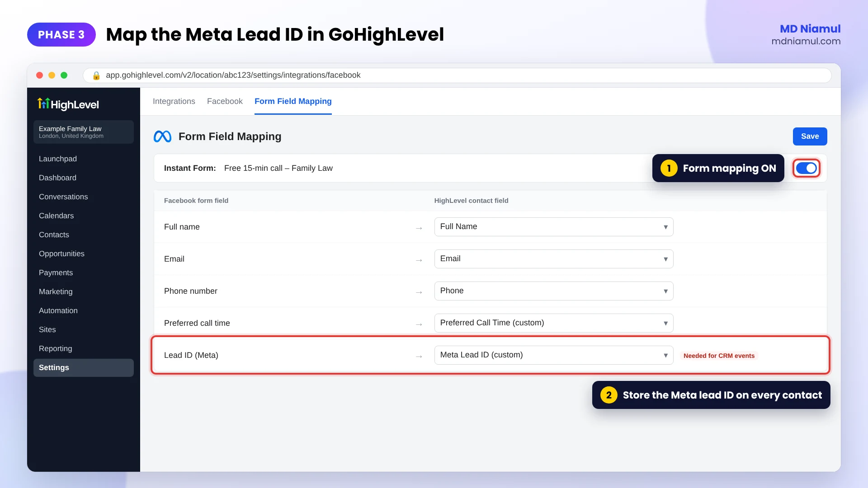Go to Marketing in the sidebar
The height and width of the screenshot is (488, 868).
84,292
